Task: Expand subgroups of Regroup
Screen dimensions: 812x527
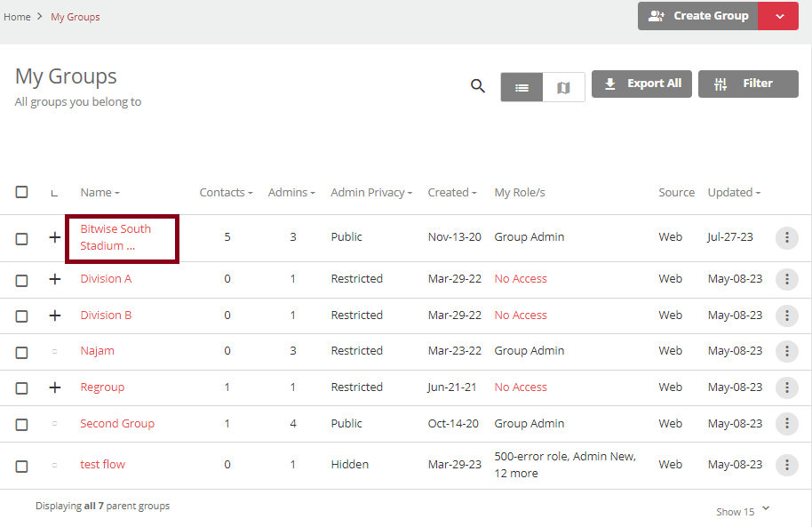Action: tap(54, 387)
